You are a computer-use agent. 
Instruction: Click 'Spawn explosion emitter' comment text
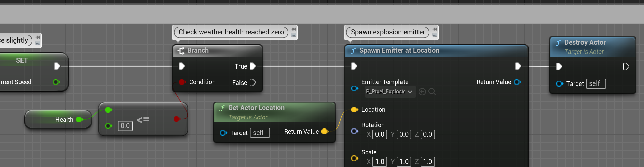tap(388, 32)
